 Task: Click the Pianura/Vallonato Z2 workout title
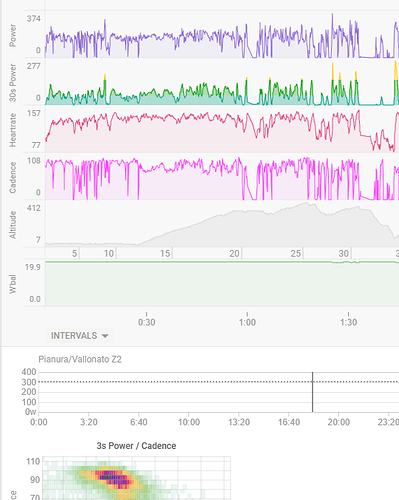pyautogui.click(x=80, y=359)
